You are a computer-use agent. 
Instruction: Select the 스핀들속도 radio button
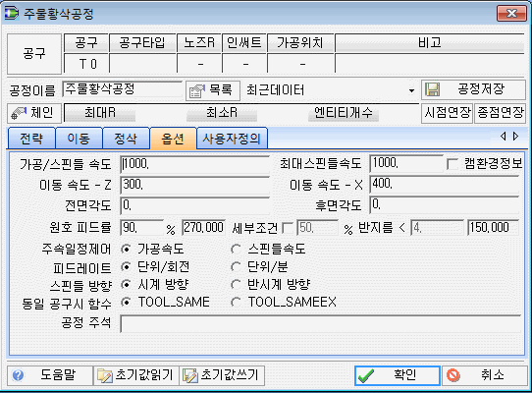click(x=236, y=249)
